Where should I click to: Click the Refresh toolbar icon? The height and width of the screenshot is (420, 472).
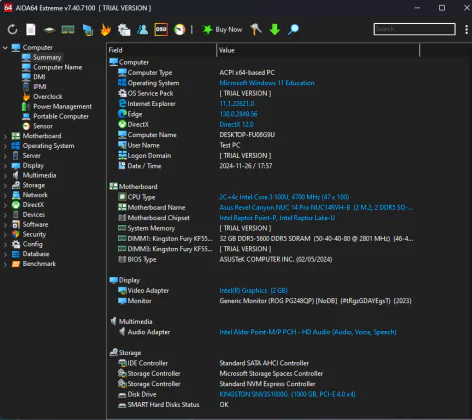click(x=12, y=30)
